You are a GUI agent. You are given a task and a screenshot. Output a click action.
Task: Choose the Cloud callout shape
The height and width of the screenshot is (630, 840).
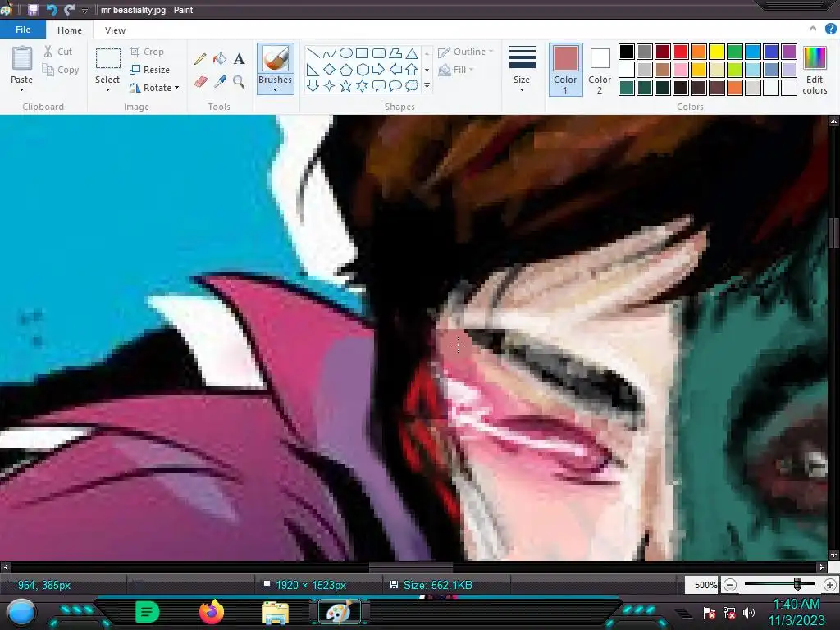click(x=412, y=85)
